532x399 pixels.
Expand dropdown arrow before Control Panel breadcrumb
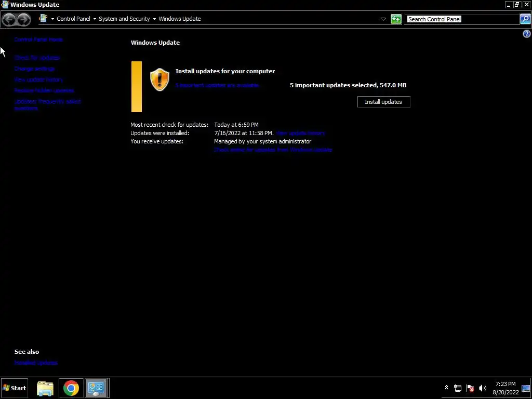point(52,19)
